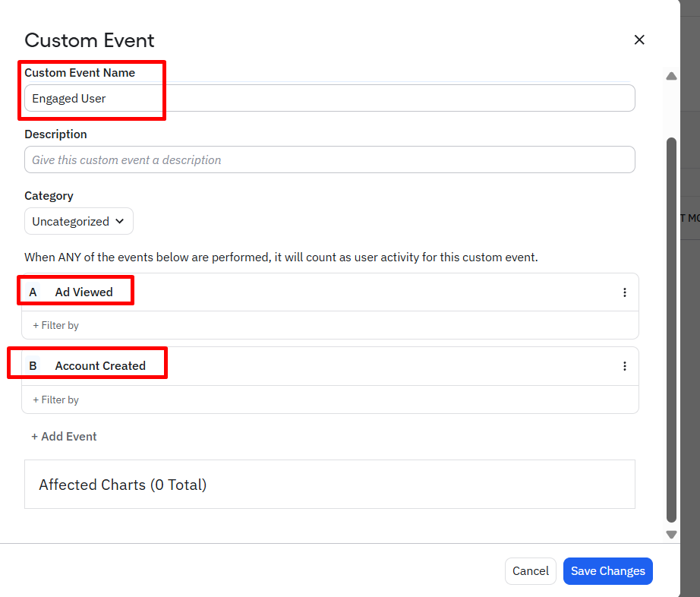This screenshot has height=597, width=700.
Task: Cancel the custom event changes
Action: tap(530, 571)
